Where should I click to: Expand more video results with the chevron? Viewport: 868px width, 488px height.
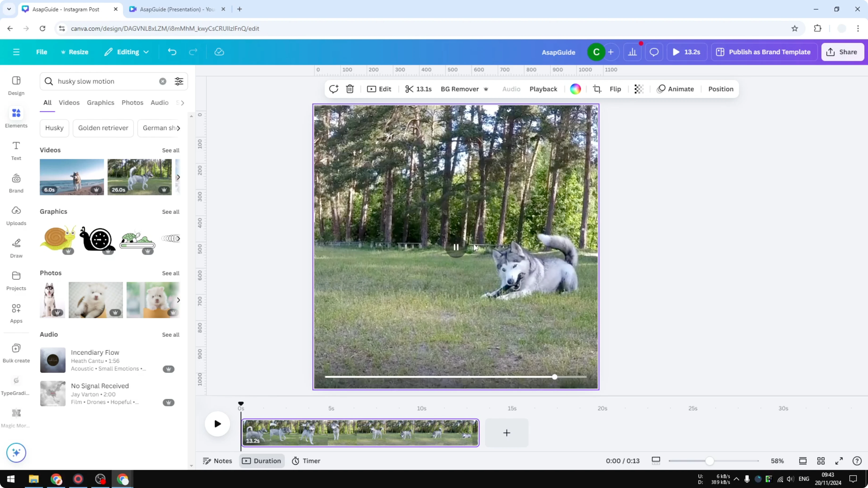(178, 177)
